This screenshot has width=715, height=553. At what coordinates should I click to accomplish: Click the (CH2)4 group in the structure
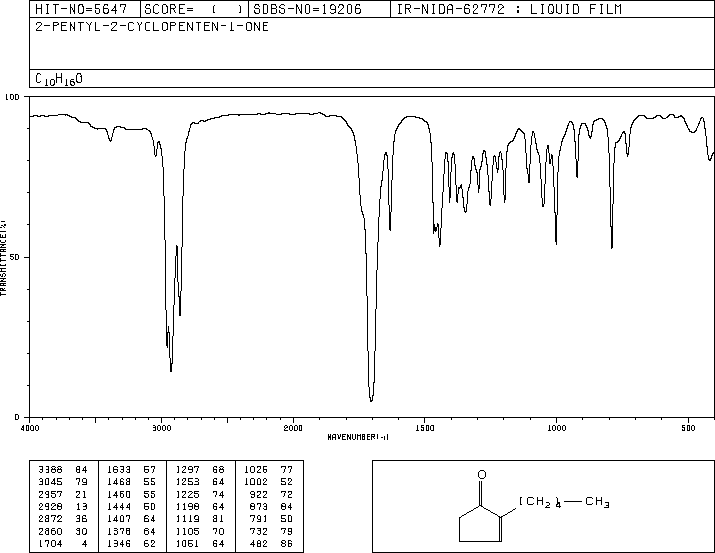pos(540,502)
